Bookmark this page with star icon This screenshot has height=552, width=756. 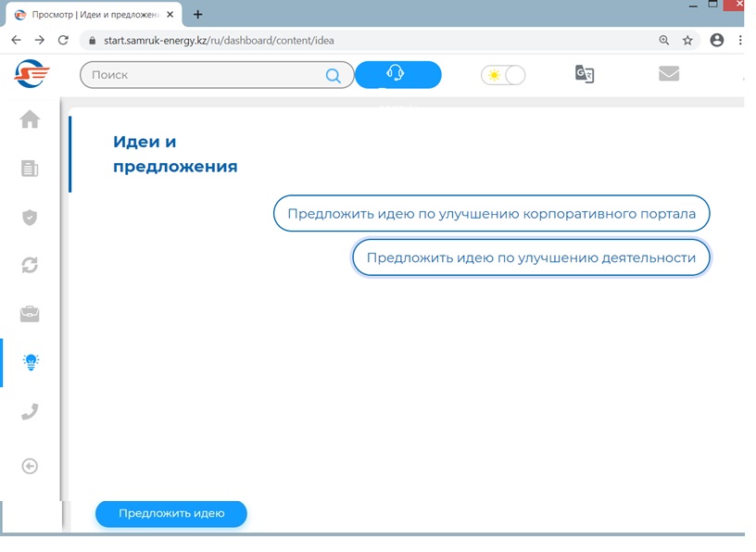[687, 41]
